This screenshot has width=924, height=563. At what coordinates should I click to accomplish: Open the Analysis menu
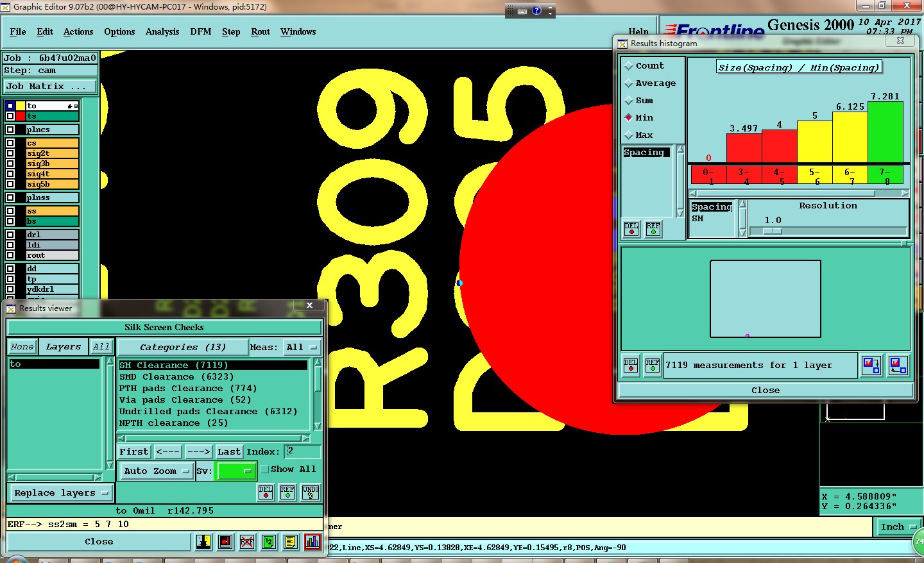tap(162, 31)
